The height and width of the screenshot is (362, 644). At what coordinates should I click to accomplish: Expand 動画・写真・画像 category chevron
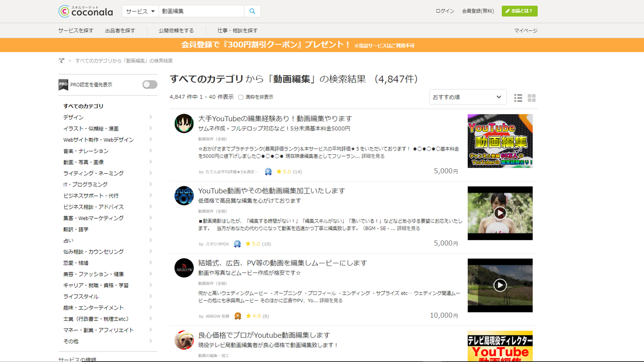click(151, 162)
